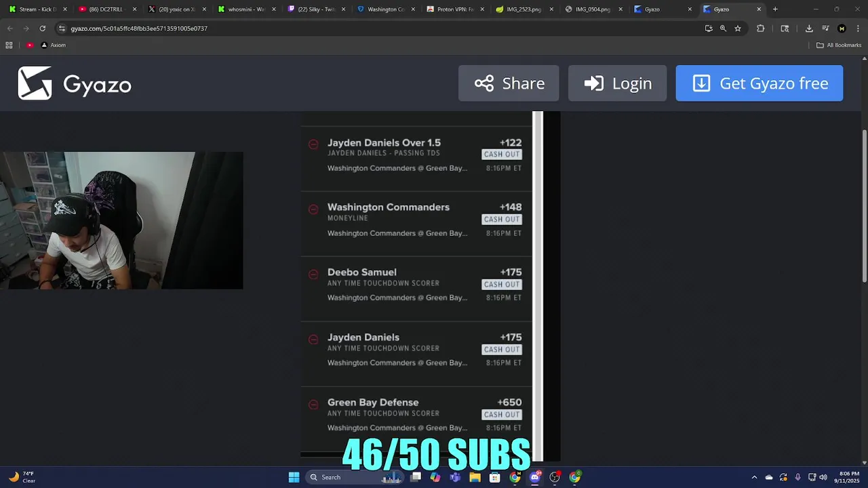Click the +148 odds value

[x=511, y=207]
